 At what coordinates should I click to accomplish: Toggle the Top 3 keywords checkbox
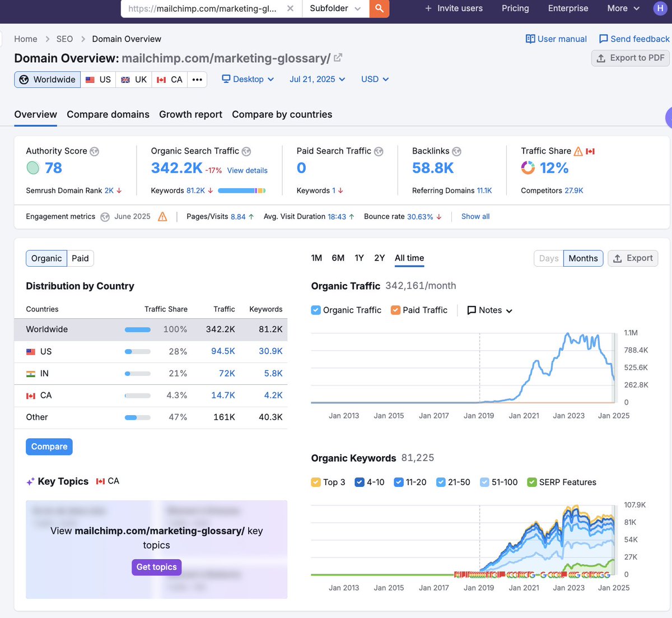316,482
